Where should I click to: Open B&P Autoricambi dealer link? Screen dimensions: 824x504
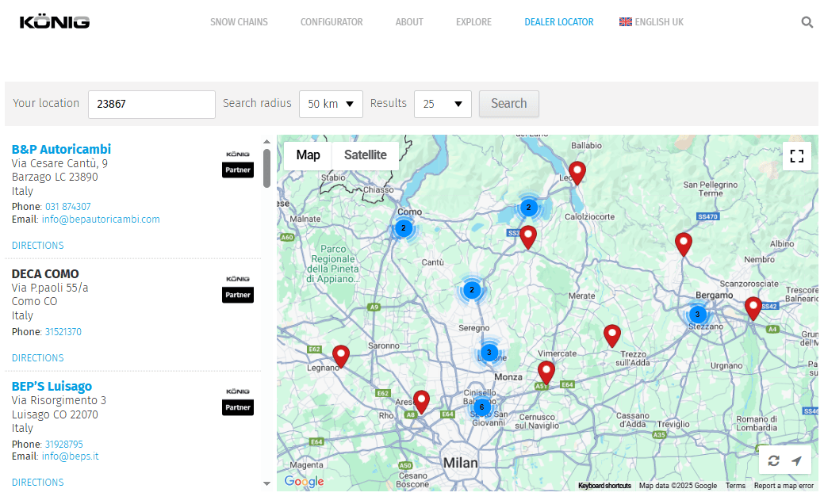click(62, 149)
